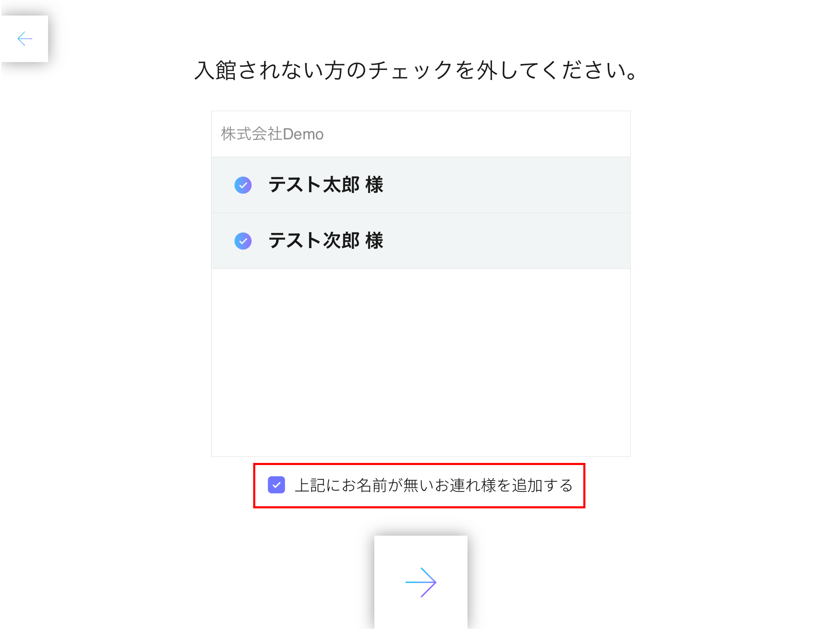Toggle the お連れ様を追加する checkbox
840x630 pixels.
pos(276,485)
